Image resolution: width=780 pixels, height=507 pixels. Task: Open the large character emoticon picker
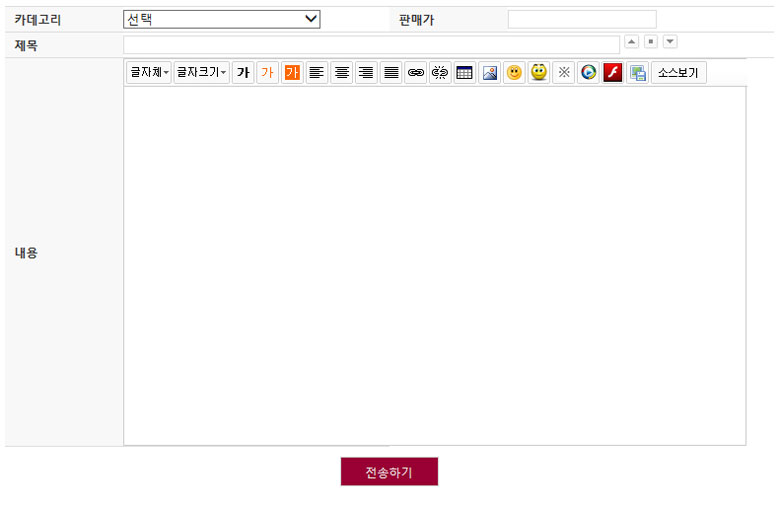[539, 73]
